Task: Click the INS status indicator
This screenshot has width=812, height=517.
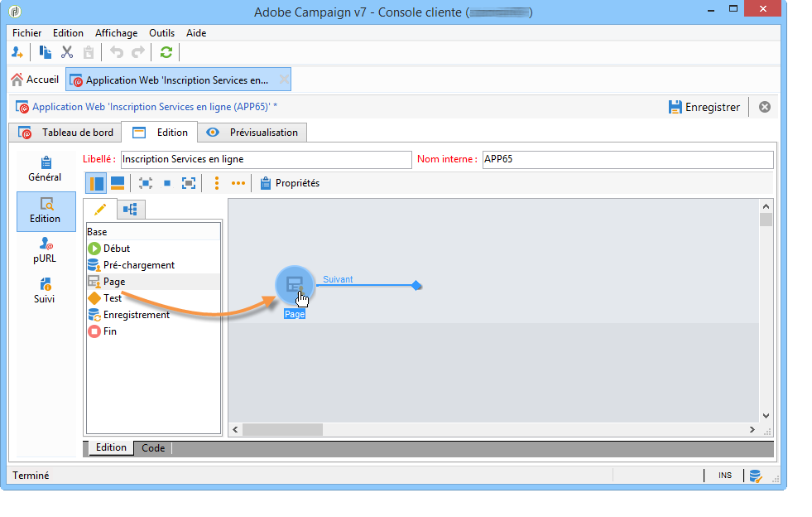Action: click(x=725, y=476)
